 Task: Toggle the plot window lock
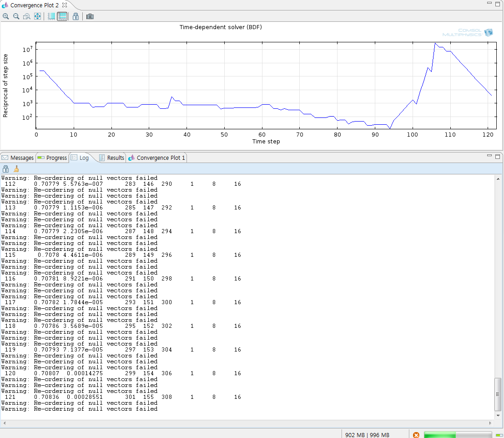pos(76,16)
